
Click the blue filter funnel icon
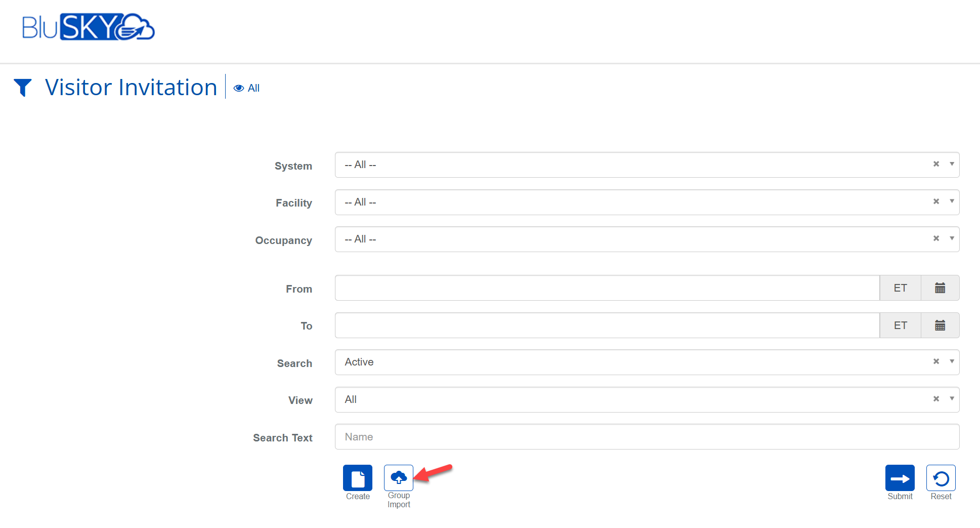(23, 88)
